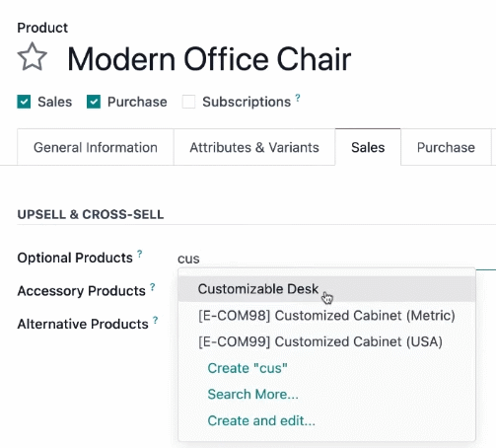Uncheck the Sales checkbox
The image size is (496, 448).
(x=24, y=102)
